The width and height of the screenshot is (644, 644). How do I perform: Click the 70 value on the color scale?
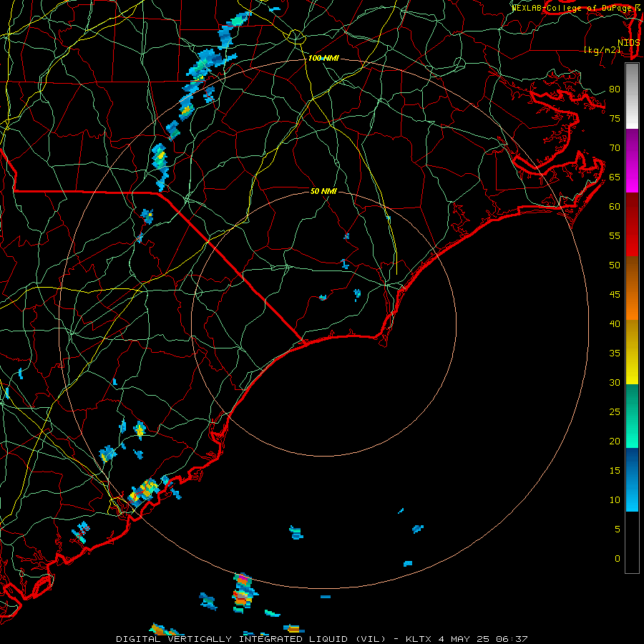pos(615,148)
